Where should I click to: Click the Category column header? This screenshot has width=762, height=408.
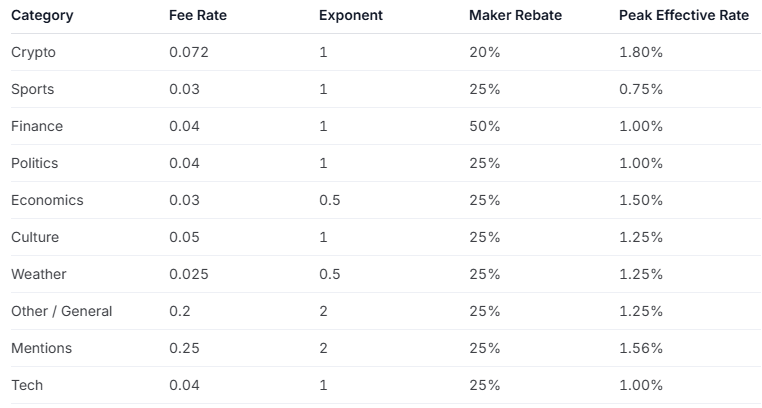(x=42, y=16)
